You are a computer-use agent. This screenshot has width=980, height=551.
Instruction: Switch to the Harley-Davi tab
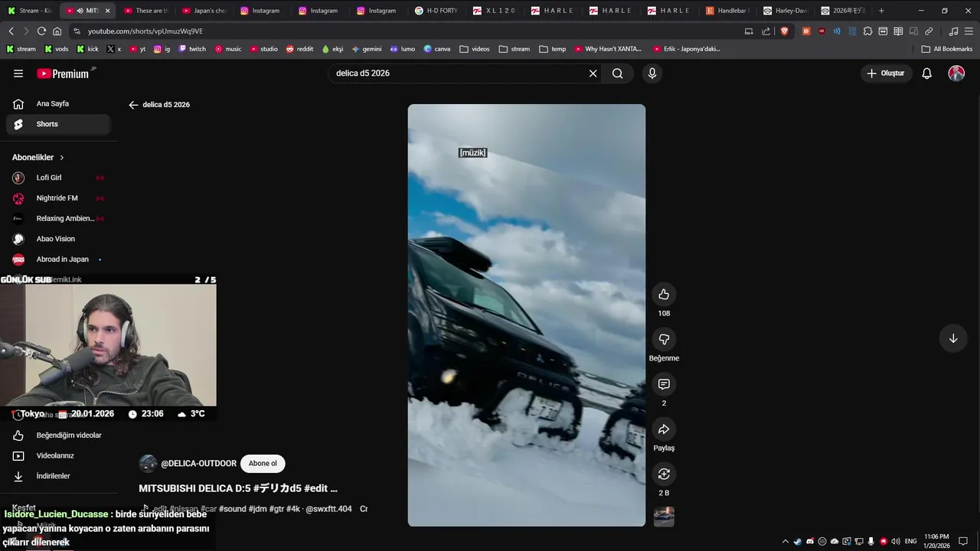coord(785,11)
